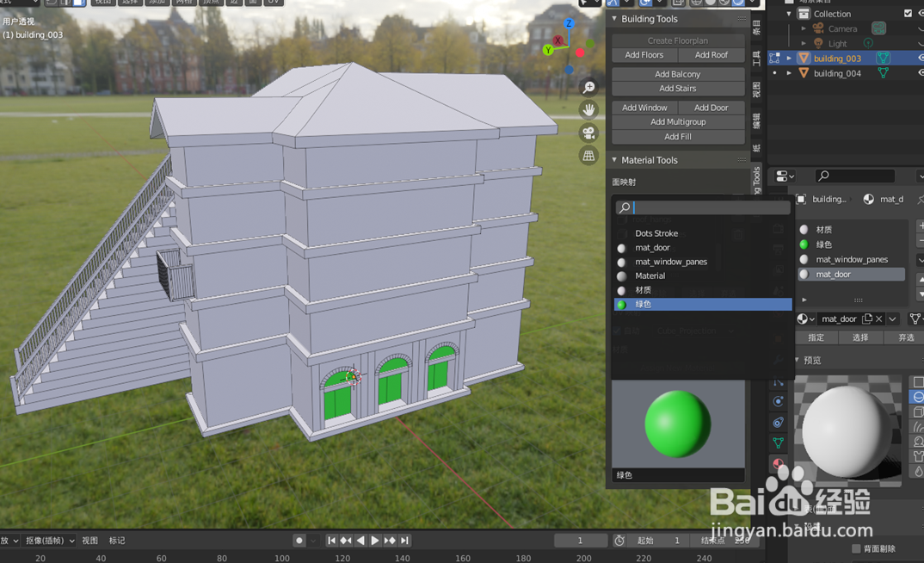924x563 pixels.
Task: Click the Z axis on the navigation gizmo
Action: (x=567, y=23)
